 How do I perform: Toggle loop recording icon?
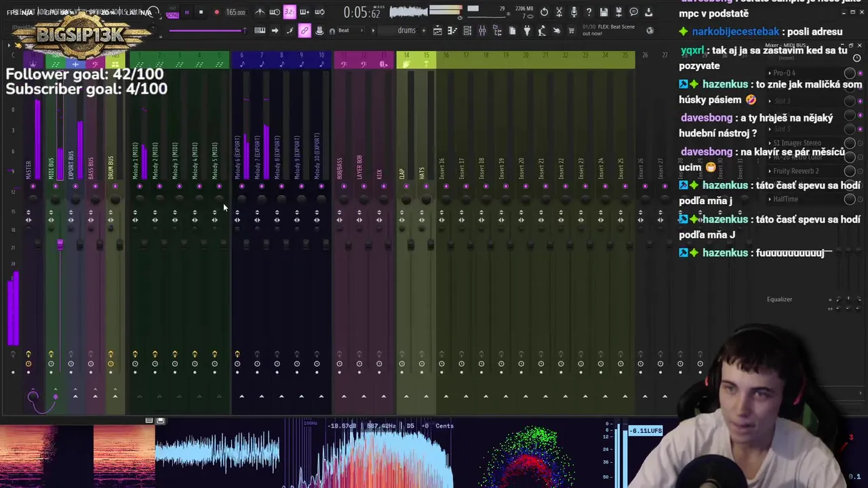pos(319,12)
